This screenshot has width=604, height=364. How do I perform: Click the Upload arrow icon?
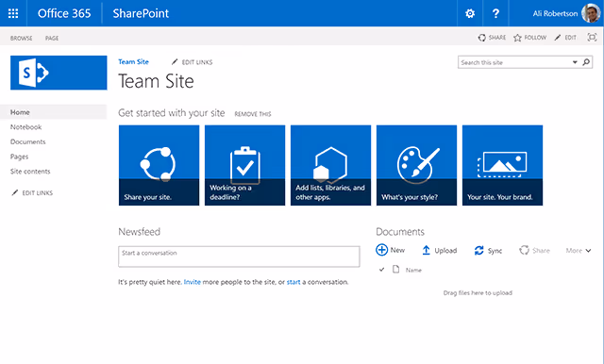(426, 250)
